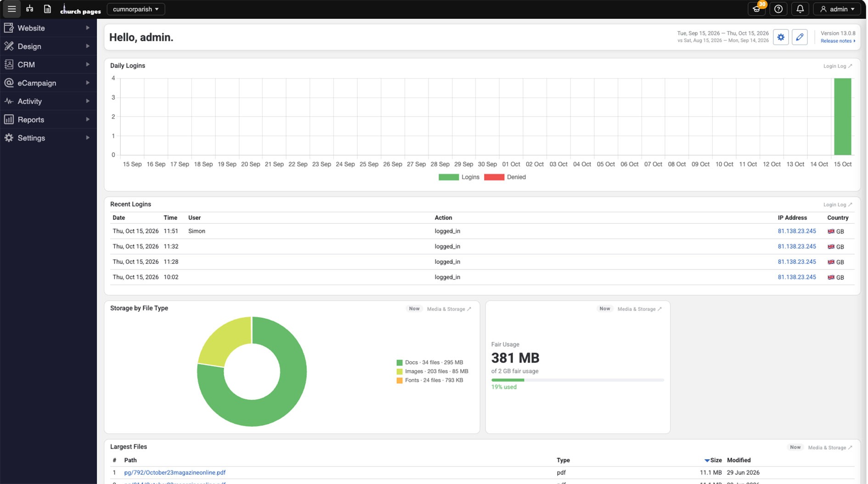Click the Church Pages logo
868x484 pixels.
pyautogui.click(x=81, y=10)
